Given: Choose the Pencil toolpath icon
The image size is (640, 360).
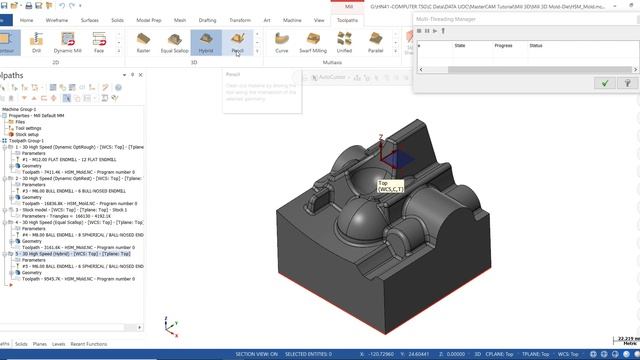Looking at the screenshot, I should [x=238, y=42].
